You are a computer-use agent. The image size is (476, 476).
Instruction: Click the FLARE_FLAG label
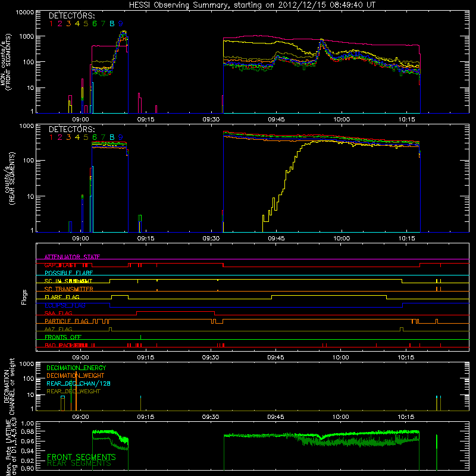coord(62,297)
